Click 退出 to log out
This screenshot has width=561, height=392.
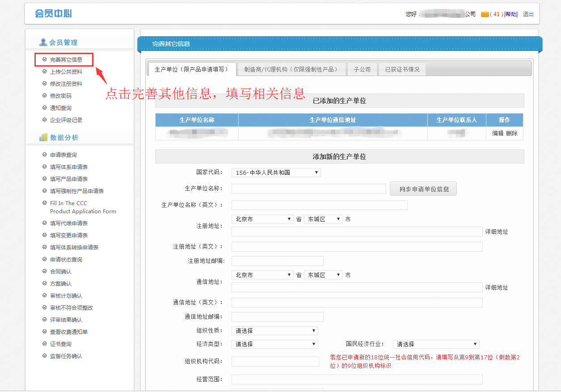point(528,14)
